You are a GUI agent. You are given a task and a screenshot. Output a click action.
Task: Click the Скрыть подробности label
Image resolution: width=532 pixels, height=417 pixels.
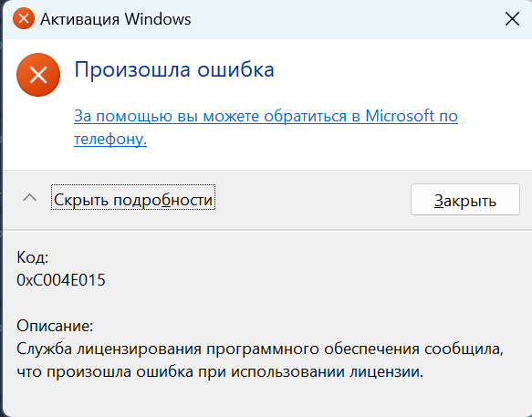point(133,200)
